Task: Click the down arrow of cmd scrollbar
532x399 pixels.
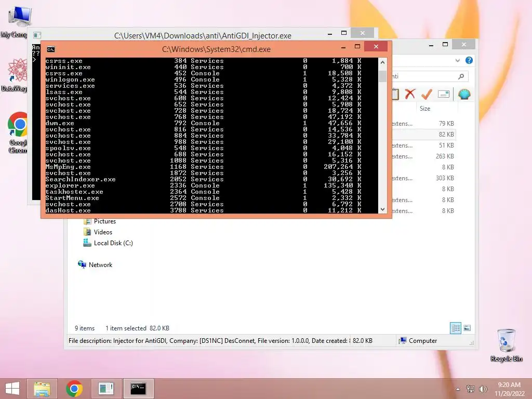Action: point(383,209)
